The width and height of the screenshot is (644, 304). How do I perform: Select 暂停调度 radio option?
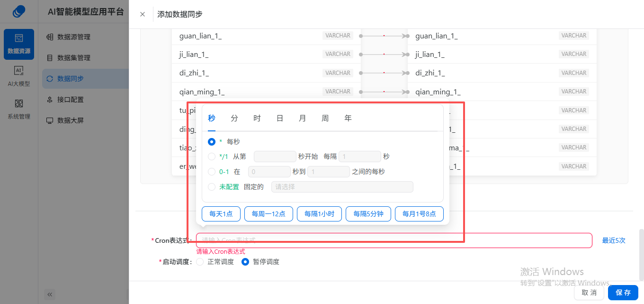point(245,262)
